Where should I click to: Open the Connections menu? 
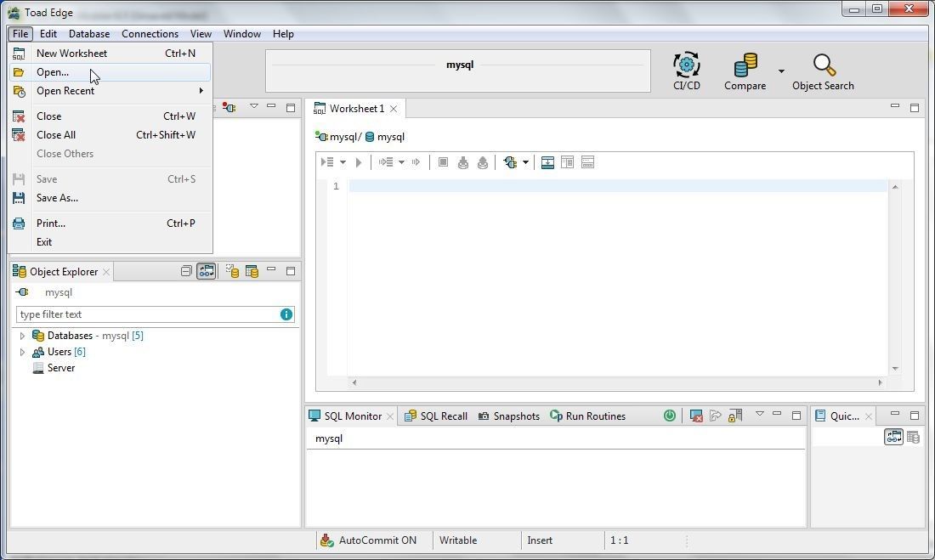(x=150, y=34)
